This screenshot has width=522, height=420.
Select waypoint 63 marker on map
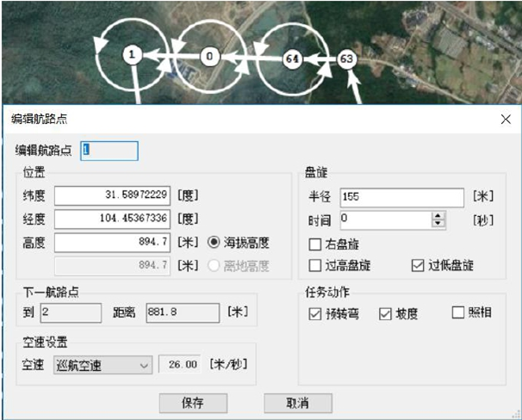[x=346, y=59]
